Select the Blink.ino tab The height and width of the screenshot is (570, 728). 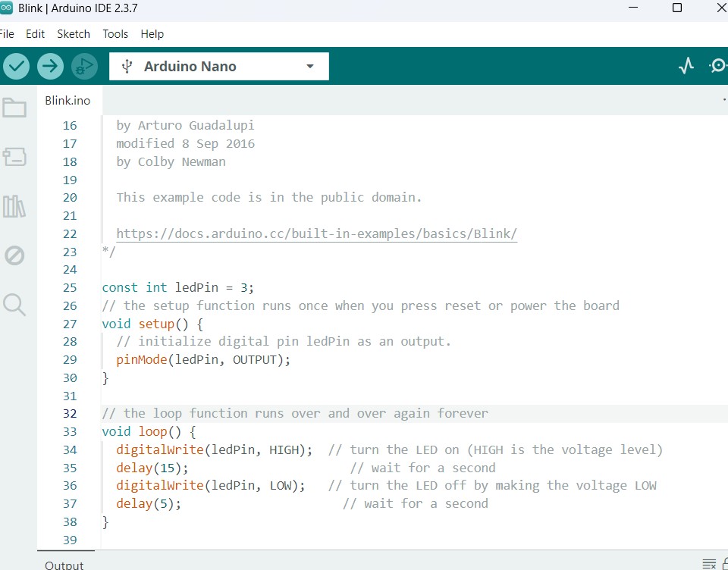coord(68,99)
